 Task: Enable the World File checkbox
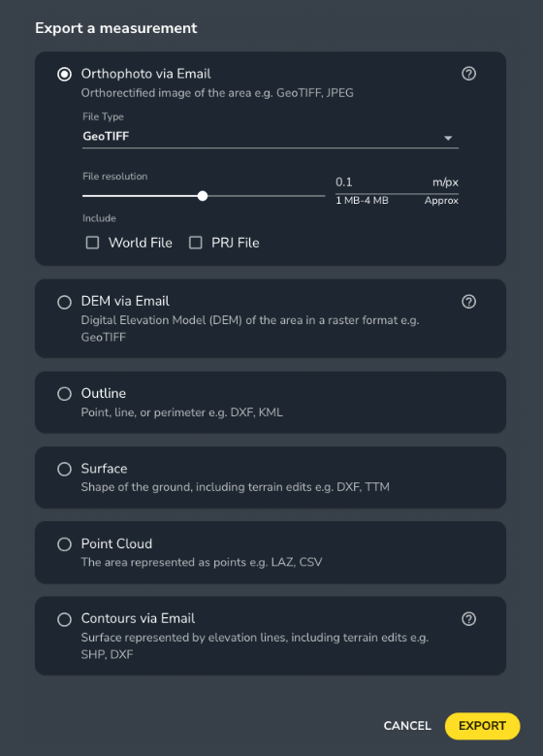(92, 243)
